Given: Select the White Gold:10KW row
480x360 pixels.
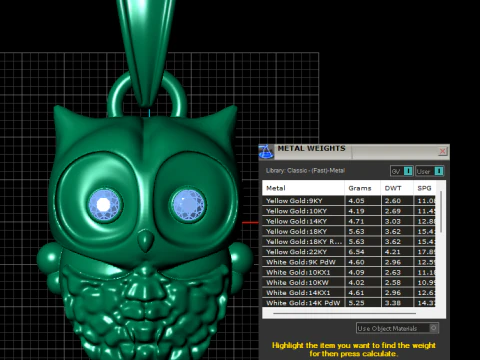Looking at the screenshot, I should (349, 283).
